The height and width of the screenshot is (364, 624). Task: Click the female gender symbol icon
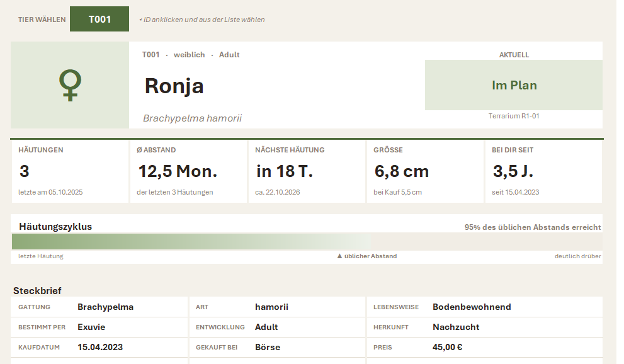[x=70, y=85]
